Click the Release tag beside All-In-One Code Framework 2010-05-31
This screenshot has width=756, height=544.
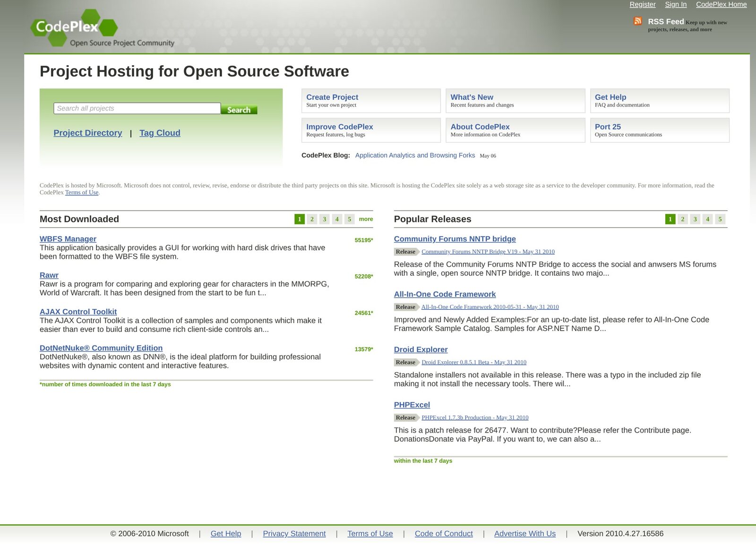[406, 307]
